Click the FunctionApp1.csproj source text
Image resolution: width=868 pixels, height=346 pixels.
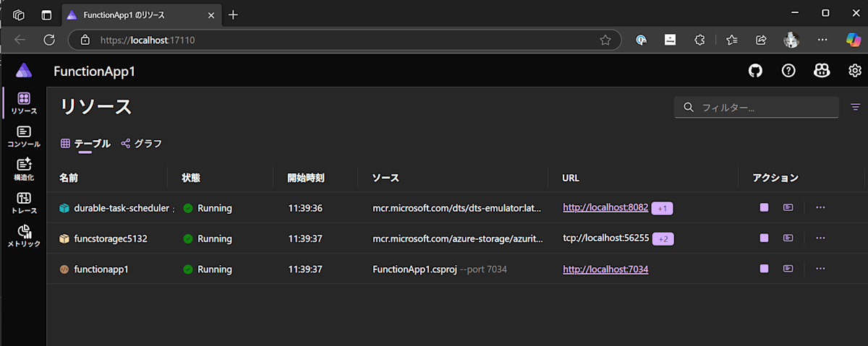(x=414, y=269)
